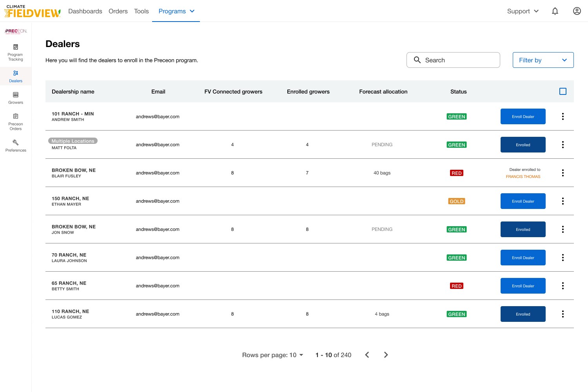
Task: Go to Program Tracking in sidebar
Action: click(16, 53)
